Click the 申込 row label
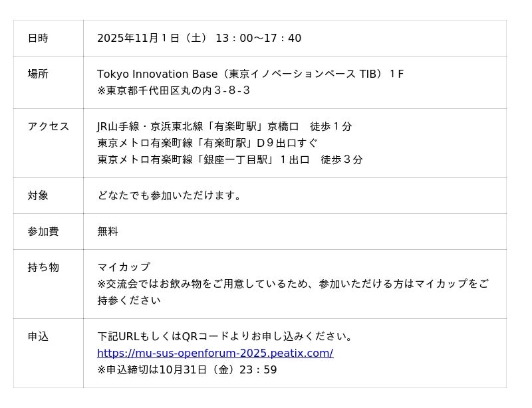The height and width of the screenshot is (408, 532). pos(38,336)
